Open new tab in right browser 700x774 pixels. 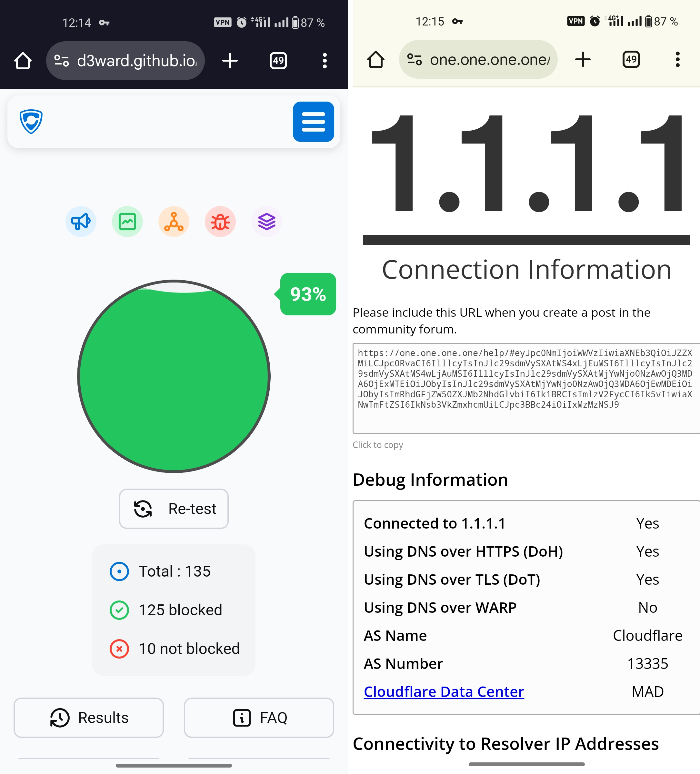[x=583, y=60]
